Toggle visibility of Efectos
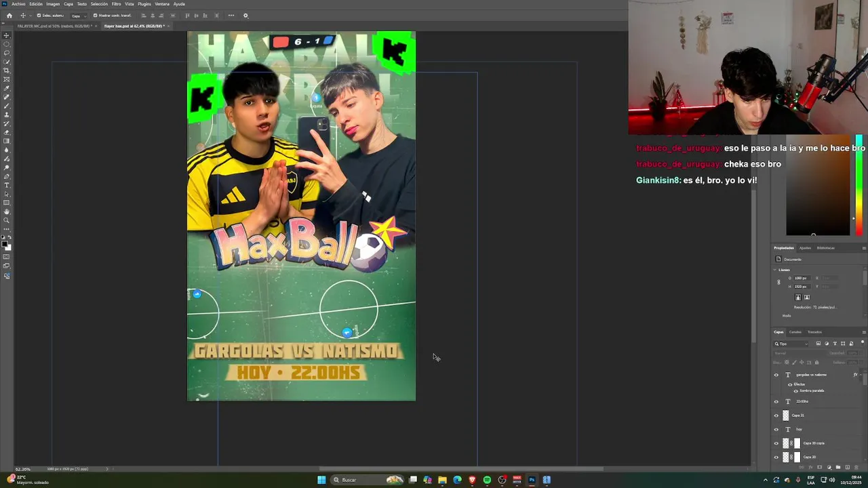This screenshot has width=868, height=488. click(x=790, y=384)
